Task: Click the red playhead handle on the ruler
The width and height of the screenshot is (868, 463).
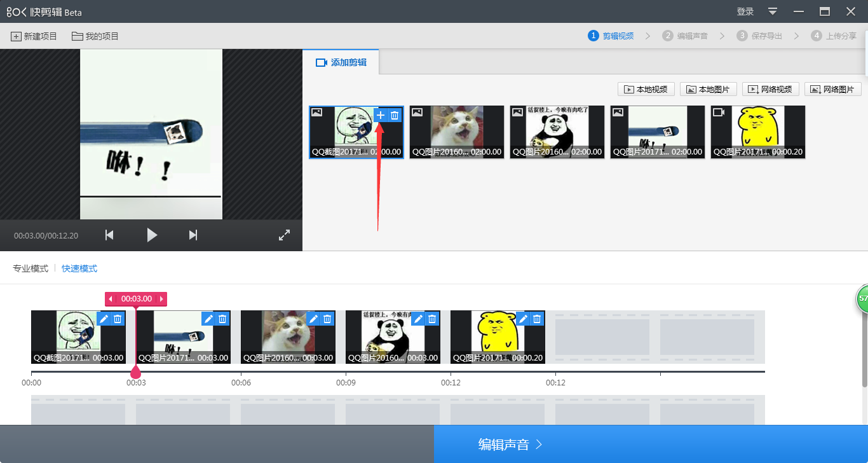Action: click(x=135, y=372)
